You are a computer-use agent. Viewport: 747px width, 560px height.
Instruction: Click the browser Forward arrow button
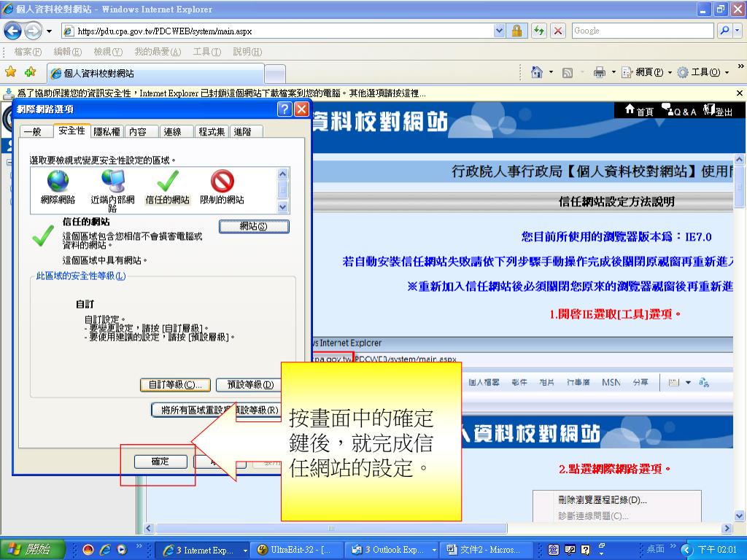[33, 31]
